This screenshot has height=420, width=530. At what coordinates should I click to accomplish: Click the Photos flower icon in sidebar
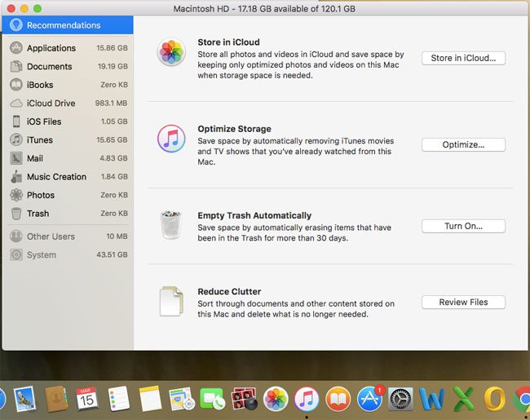coord(16,195)
